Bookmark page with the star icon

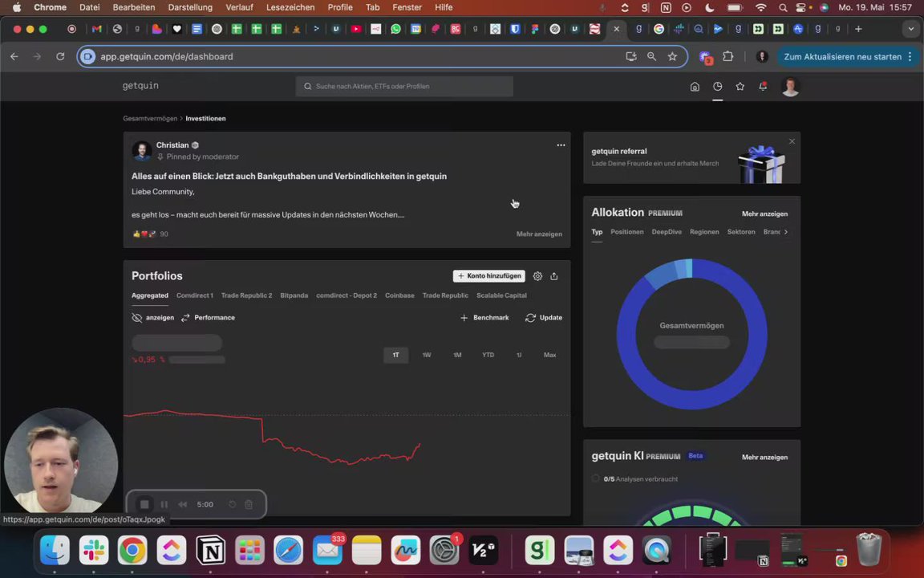(672, 57)
